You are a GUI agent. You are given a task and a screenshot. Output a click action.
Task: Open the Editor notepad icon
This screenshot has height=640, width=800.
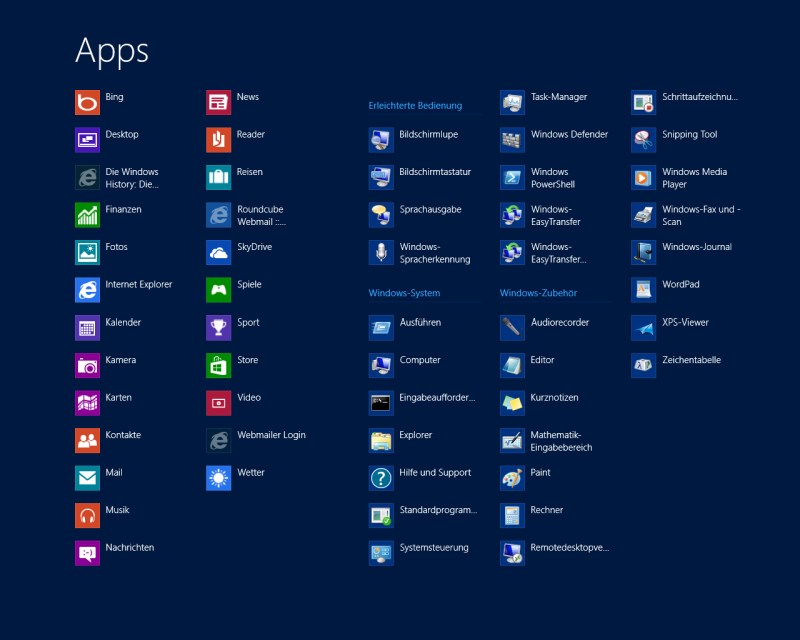tap(512, 365)
